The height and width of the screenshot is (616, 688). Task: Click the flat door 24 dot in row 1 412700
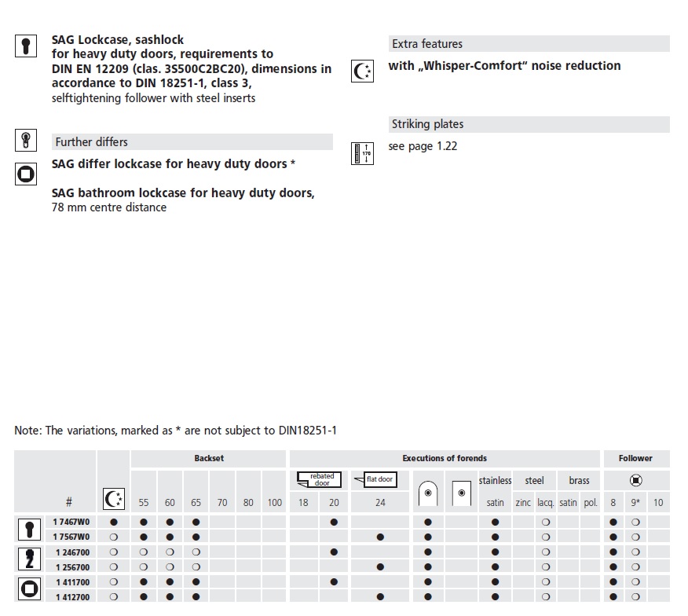pyautogui.click(x=380, y=597)
